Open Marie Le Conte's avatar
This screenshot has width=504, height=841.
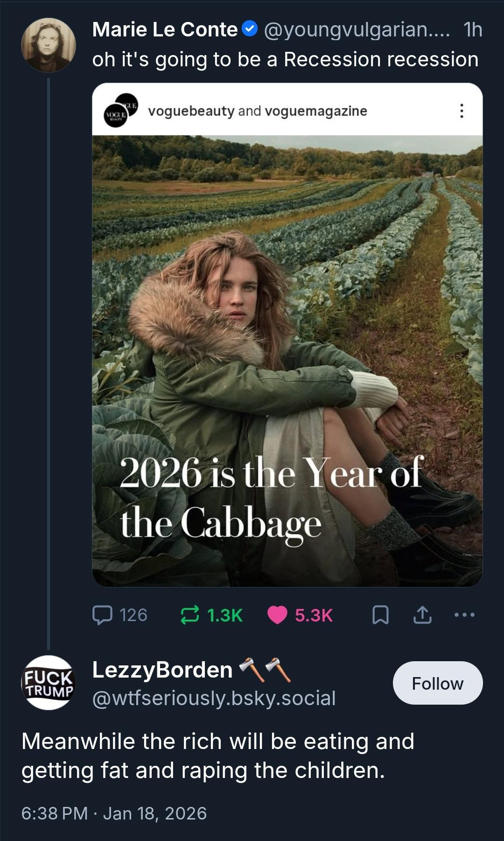pos(48,45)
